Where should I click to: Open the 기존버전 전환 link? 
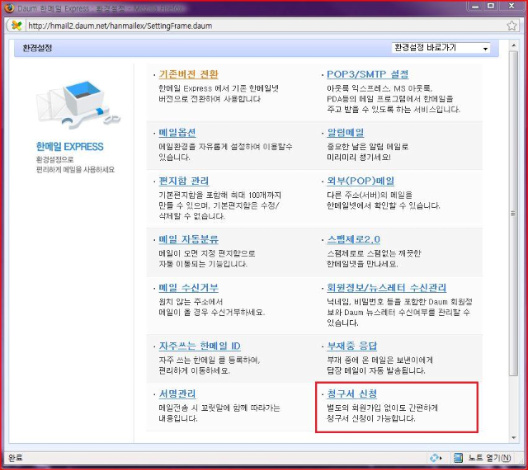pyautogui.click(x=189, y=74)
